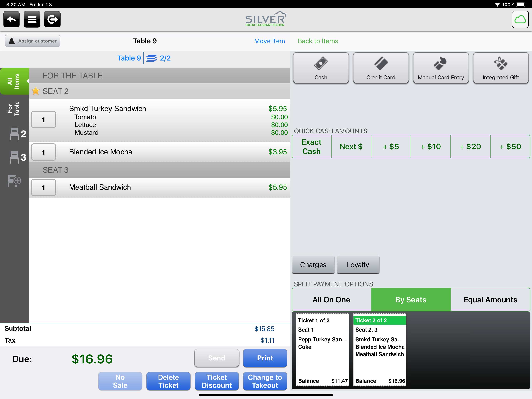Image resolution: width=532 pixels, height=399 pixels.
Task: Open the 2/2 ticket selector
Action: pyautogui.click(x=158, y=58)
